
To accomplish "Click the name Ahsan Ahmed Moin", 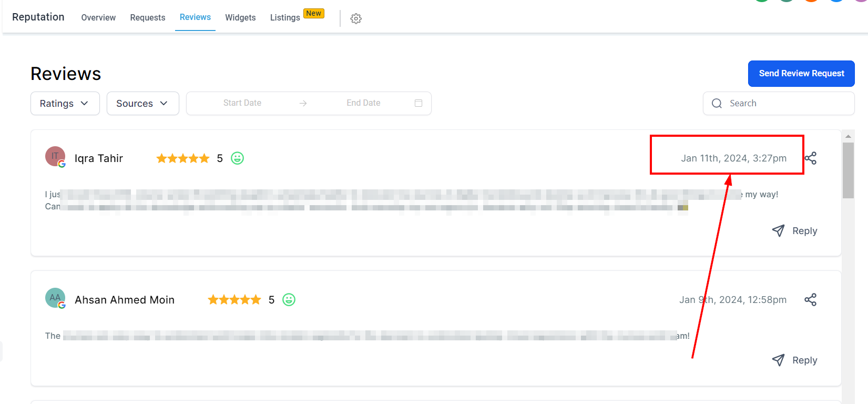I will (125, 300).
